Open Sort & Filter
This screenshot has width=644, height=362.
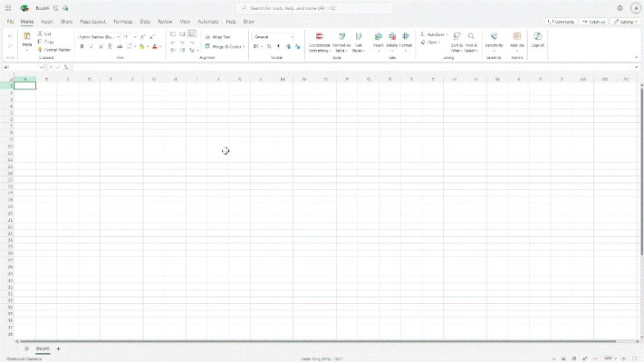457,43
